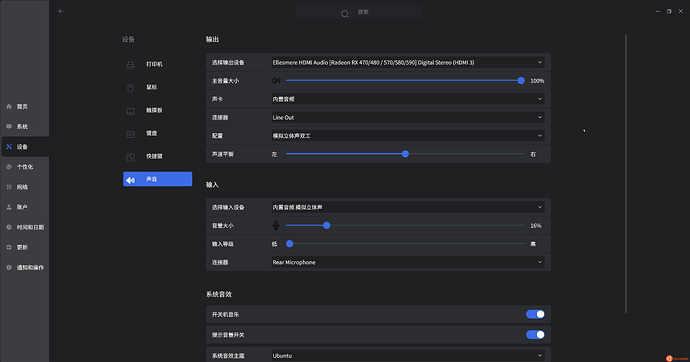Expand 选择输出设备 dropdown
Screen dimensions: 690x362
407,62
